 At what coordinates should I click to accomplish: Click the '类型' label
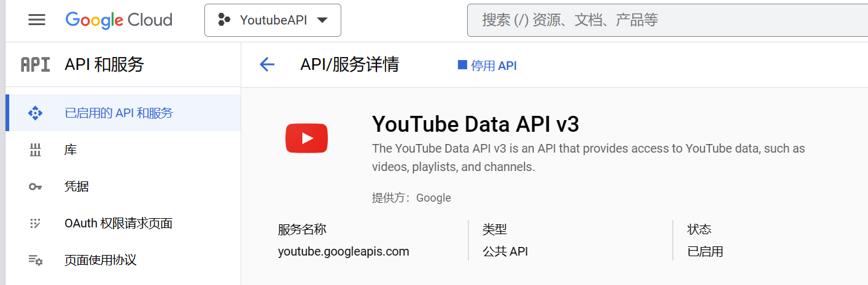tap(495, 229)
